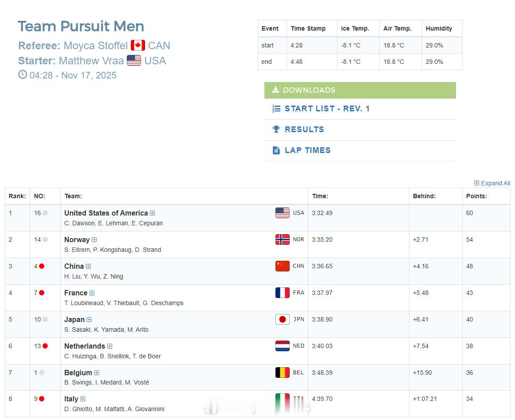Screen dimensions: 515x420
Task: Open the Start List - Rev. 1 download
Action: 327,109
